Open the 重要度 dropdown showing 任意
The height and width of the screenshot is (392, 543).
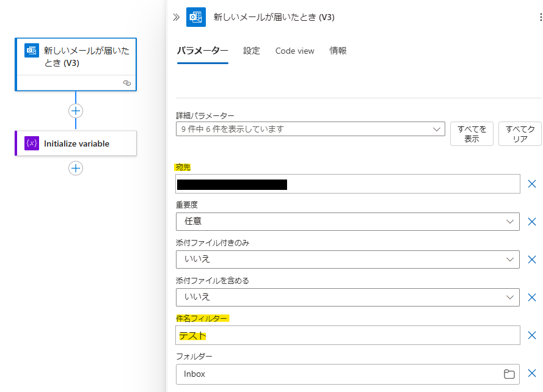tap(348, 222)
